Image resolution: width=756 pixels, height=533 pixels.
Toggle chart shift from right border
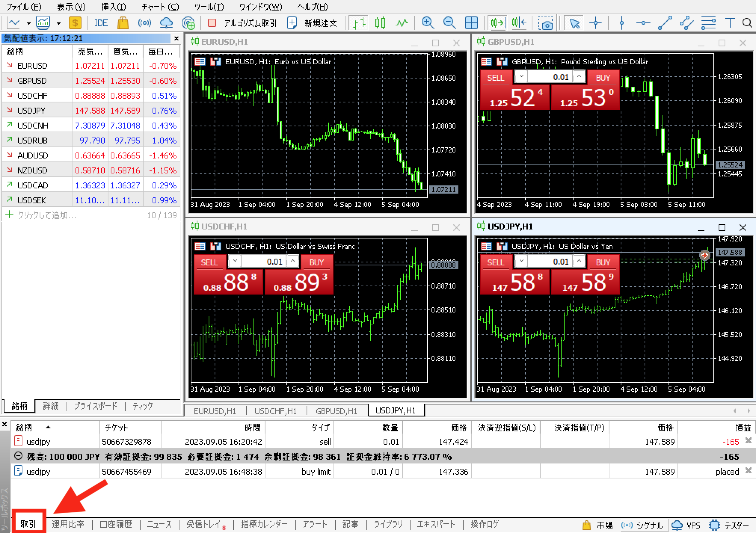tap(519, 23)
